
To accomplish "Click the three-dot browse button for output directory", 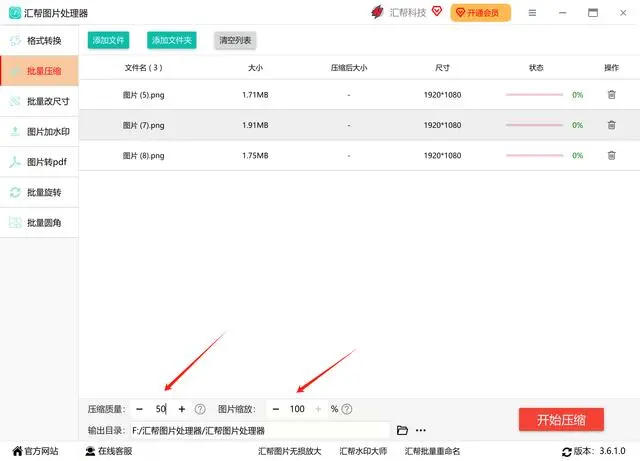I will point(421,430).
